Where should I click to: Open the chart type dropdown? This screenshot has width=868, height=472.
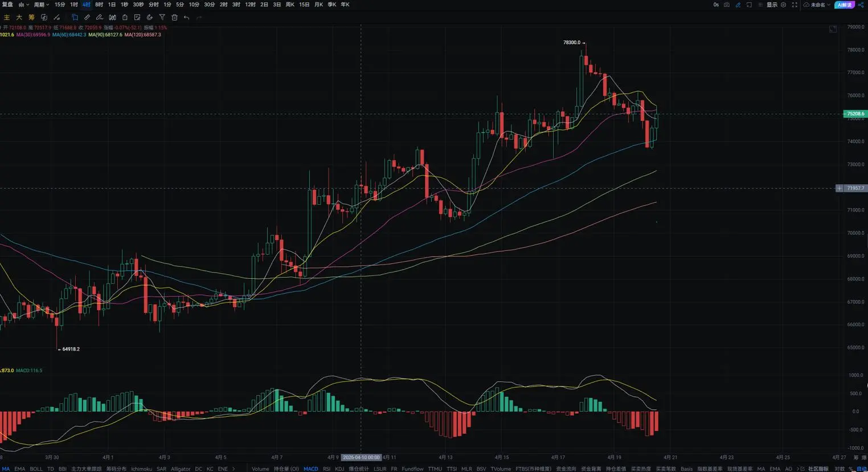click(x=23, y=5)
